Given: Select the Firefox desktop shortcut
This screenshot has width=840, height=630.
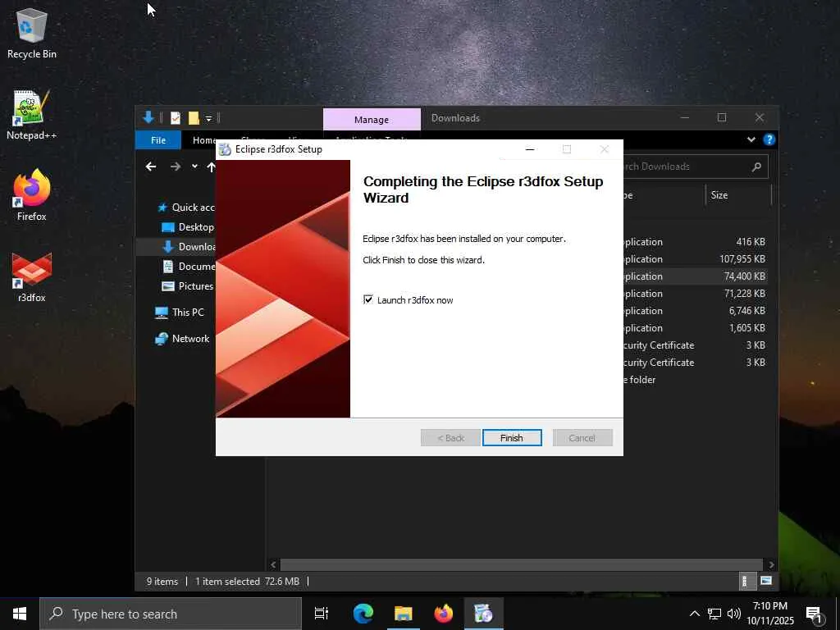Looking at the screenshot, I should click(32, 195).
